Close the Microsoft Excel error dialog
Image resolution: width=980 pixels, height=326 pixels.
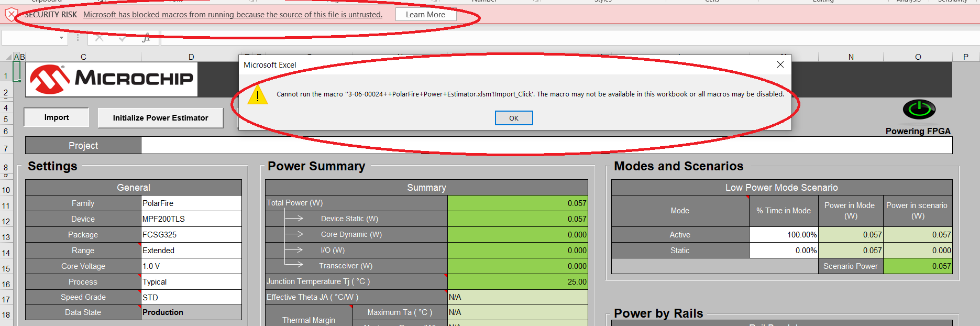780,64
